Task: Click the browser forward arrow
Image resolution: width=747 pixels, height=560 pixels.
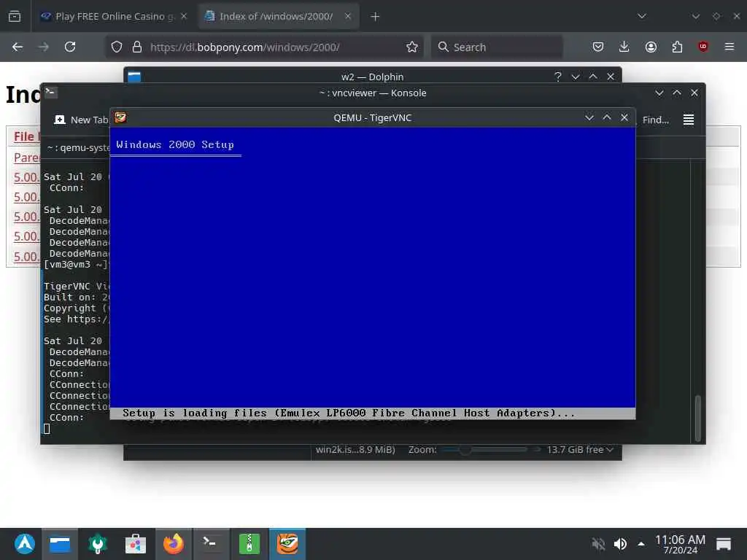Action: point(43,47)
